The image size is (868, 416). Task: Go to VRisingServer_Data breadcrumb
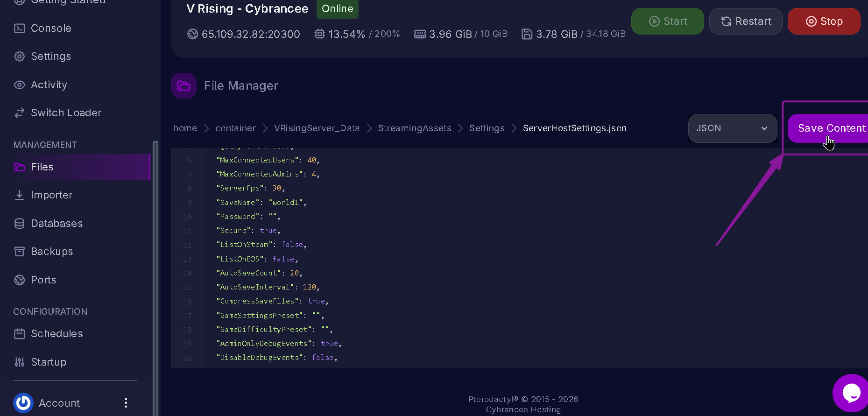pos(317,128)
